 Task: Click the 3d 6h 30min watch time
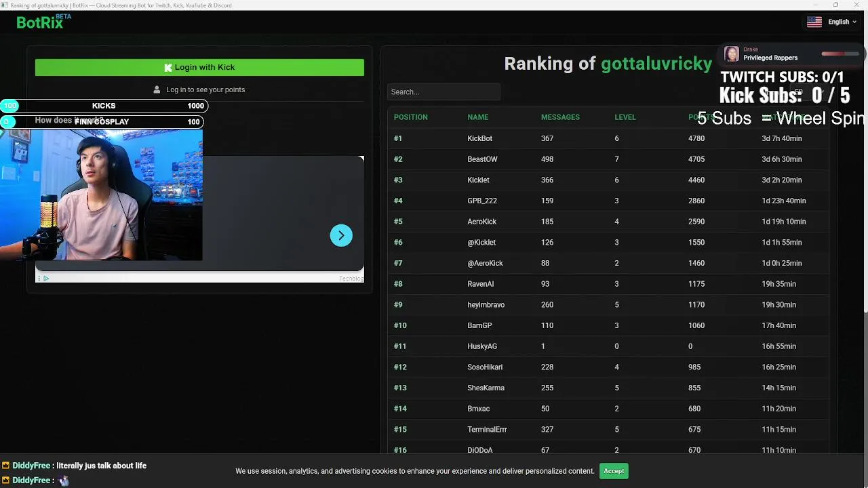tap(782, 159)
